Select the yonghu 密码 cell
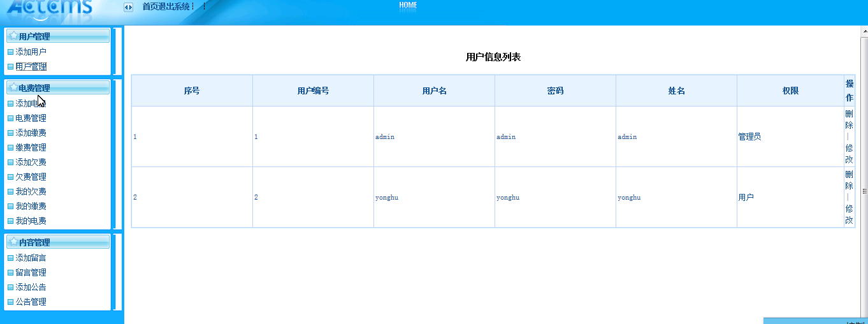This screenshot has height=324, width=868. [555, 197]
